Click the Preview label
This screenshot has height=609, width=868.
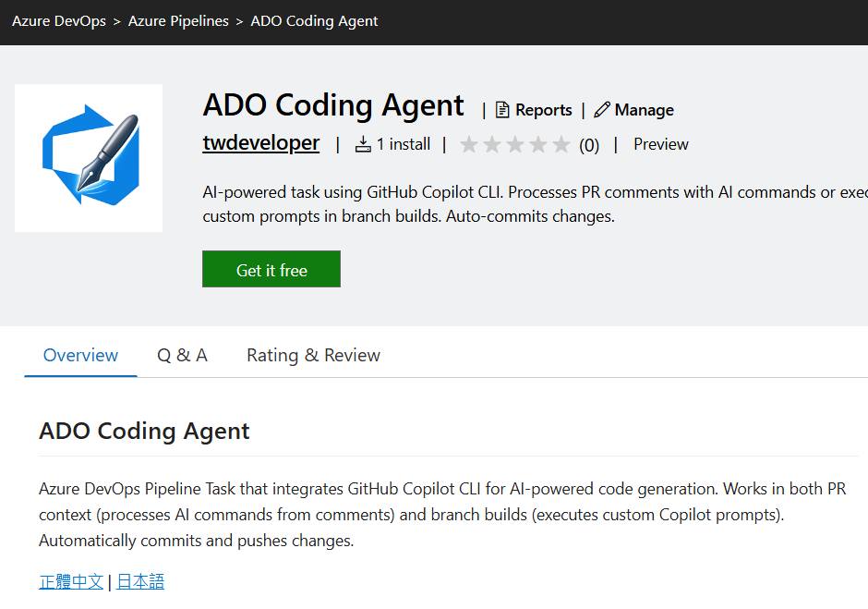[660, 144]
